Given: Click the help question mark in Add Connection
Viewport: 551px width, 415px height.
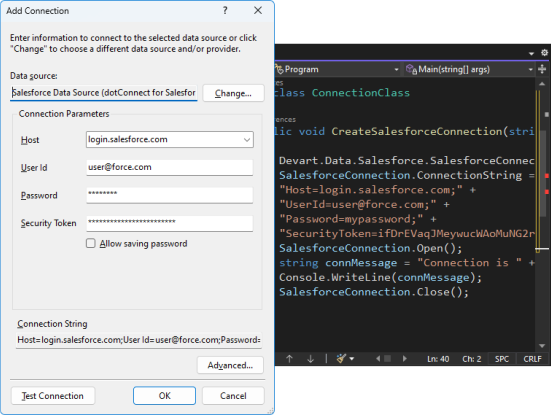Looking at the screenshot, I should coord(225,11).
